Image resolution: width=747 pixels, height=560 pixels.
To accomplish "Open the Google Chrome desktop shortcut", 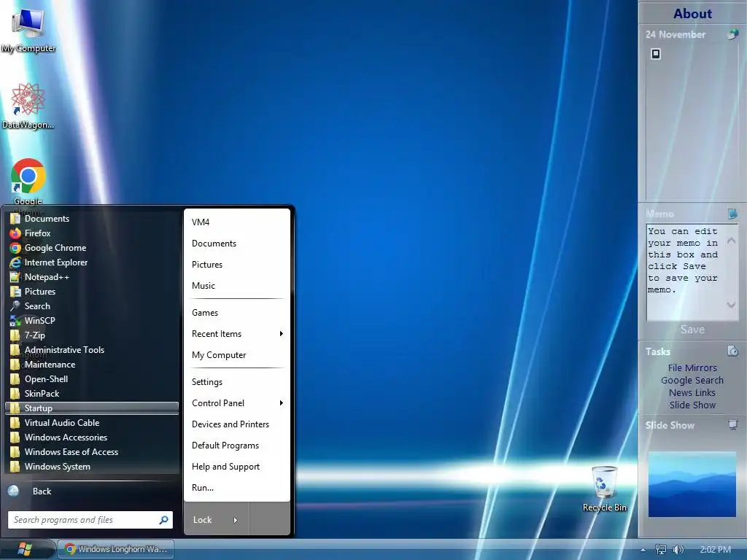I will [x=28, y=182].
